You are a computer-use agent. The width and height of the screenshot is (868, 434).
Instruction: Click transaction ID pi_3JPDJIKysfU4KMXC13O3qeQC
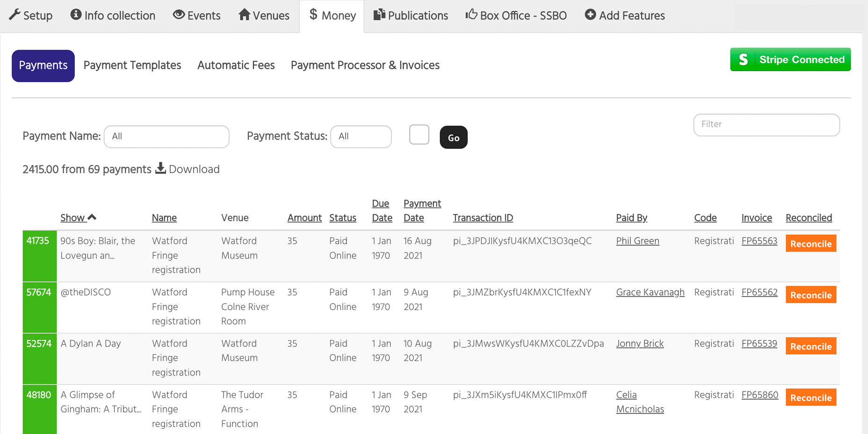(x=522, y=241)
